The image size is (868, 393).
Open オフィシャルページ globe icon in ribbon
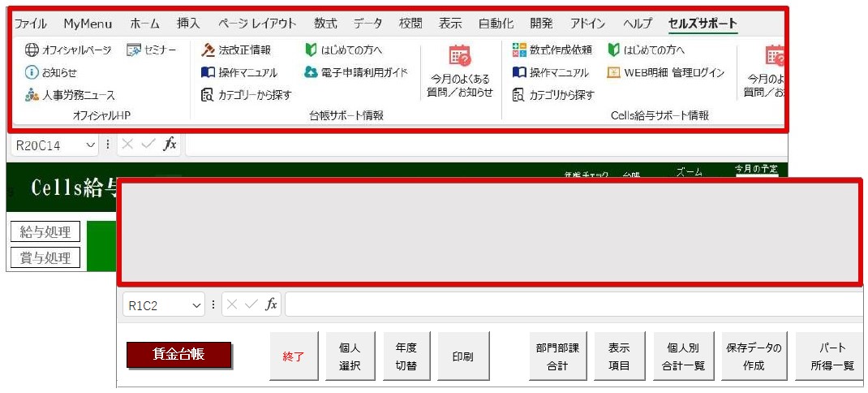point(32,50)
